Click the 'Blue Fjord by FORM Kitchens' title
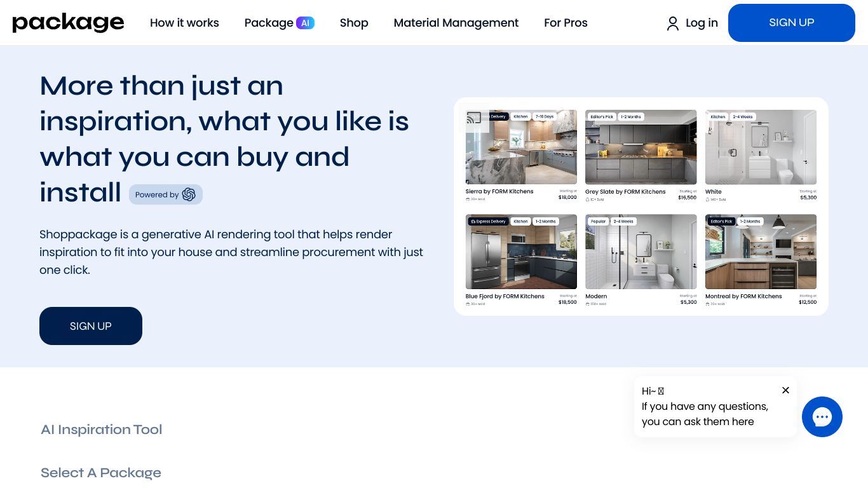The height and width of the screenshot is (488, 868). (505, 296)
